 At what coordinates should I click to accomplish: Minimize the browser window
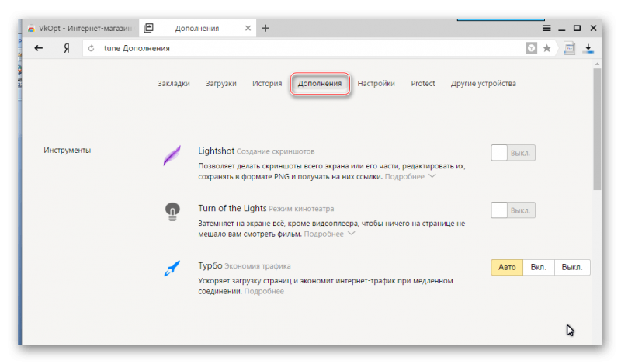click(x=561, y=29)
